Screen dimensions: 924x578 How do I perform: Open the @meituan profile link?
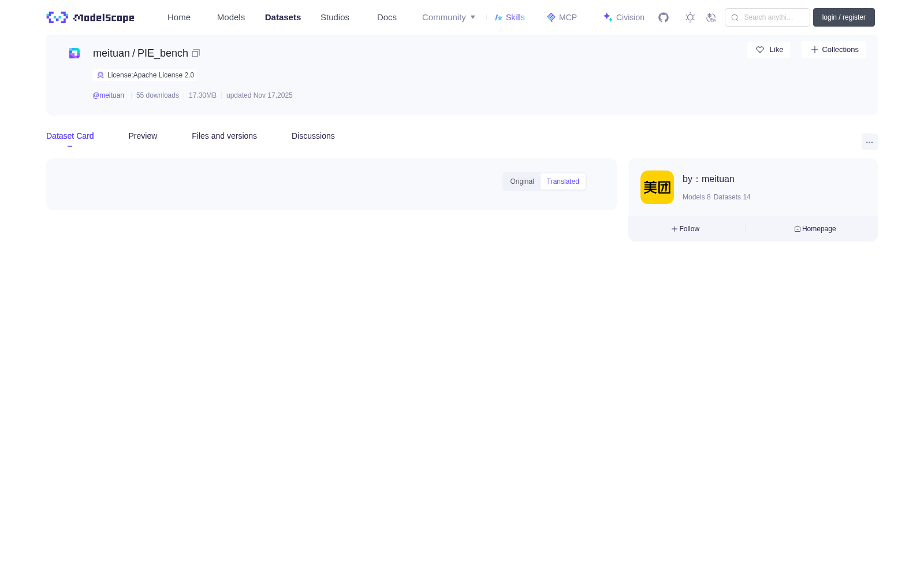click(108, 95)
